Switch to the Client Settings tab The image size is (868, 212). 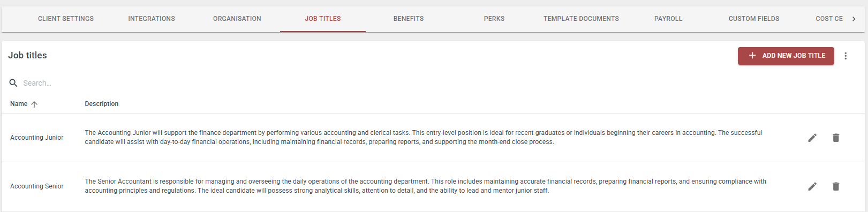point(66,19)
